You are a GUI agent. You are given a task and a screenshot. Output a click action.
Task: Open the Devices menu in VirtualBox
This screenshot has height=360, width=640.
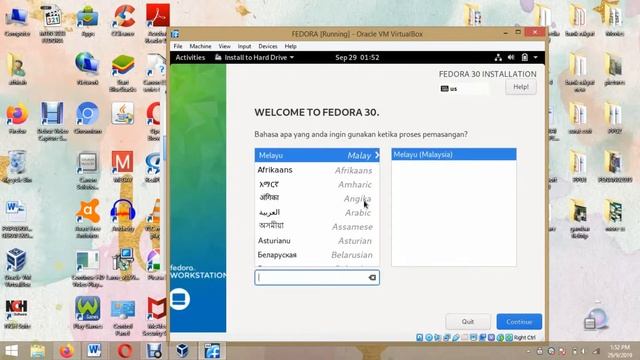(x=267, y=46)
